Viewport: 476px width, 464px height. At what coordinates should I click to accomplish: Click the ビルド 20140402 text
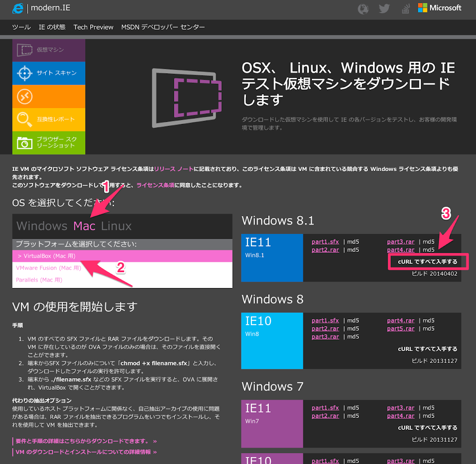tap(434, 274)
